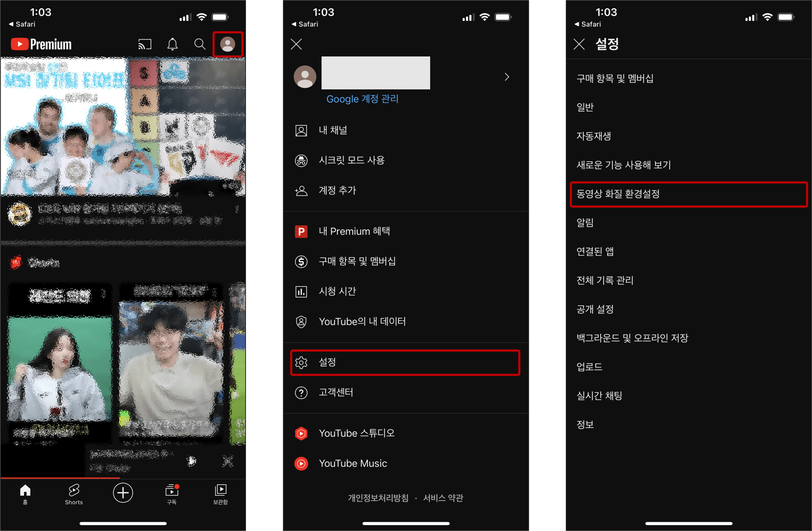Open the profile avatar in the YouTube header
The height and width of the screenshot is (531, 812).
(227, 44)
